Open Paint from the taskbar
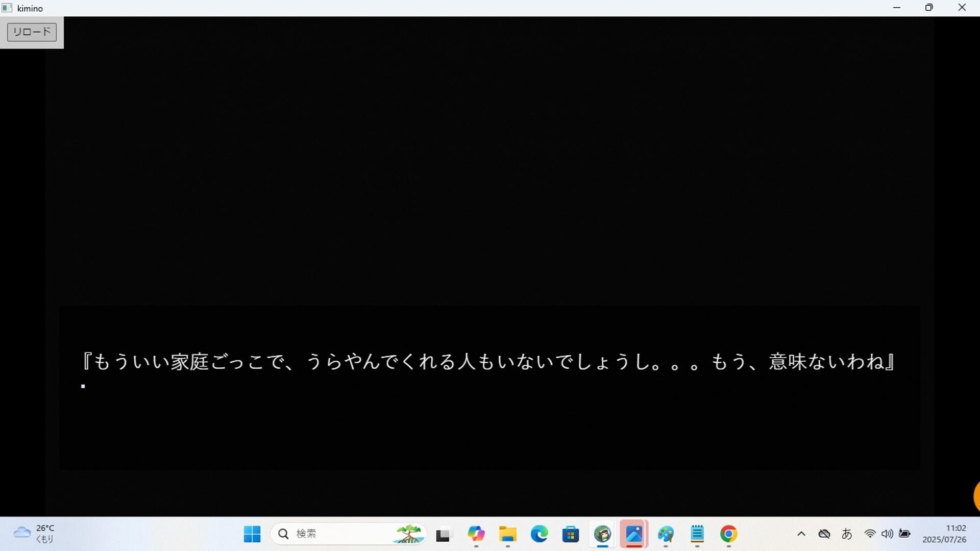 tap(666, 534)
